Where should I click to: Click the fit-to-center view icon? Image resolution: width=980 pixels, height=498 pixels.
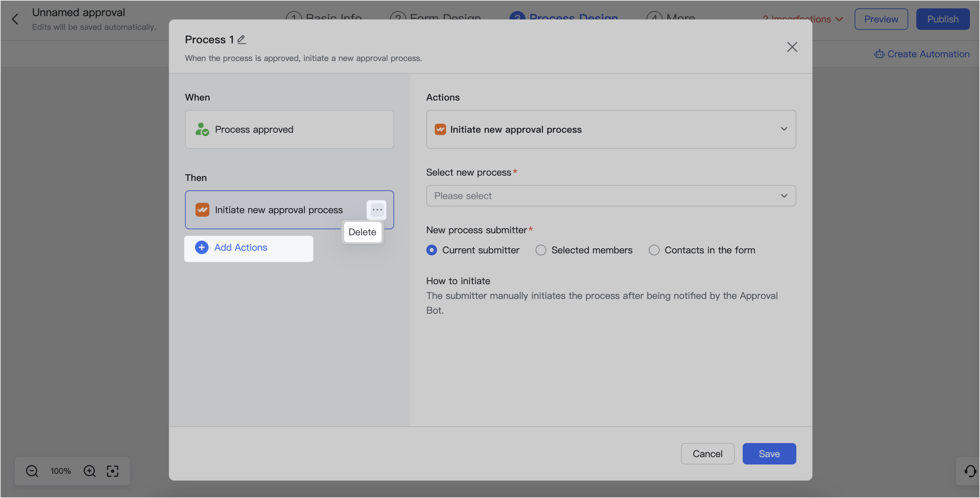(x=113, y=471)
